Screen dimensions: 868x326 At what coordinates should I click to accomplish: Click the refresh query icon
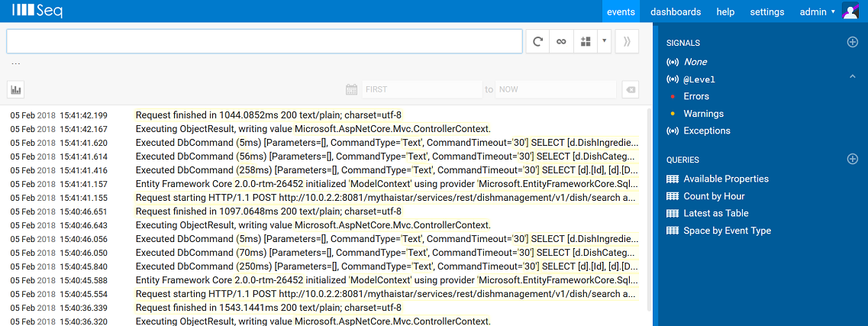coord(537,42)
